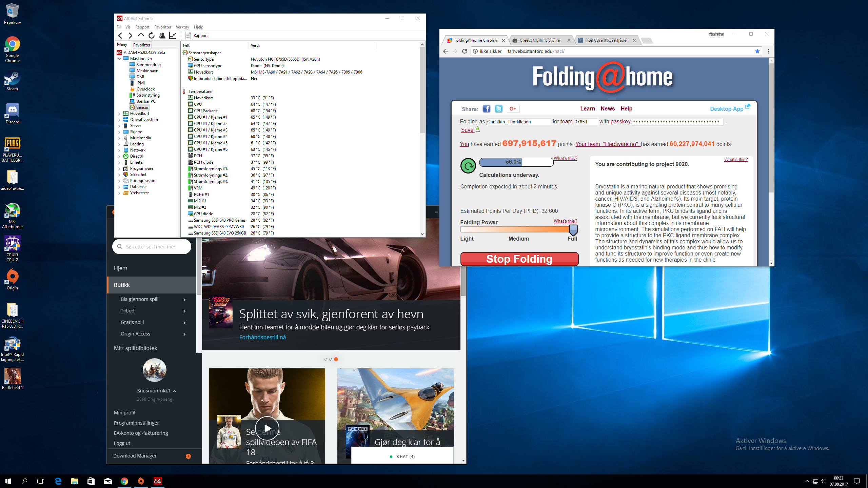
Task: Open Papirkurv recycle bin icon
Action: pyautogui.click(x=12, y=14)
